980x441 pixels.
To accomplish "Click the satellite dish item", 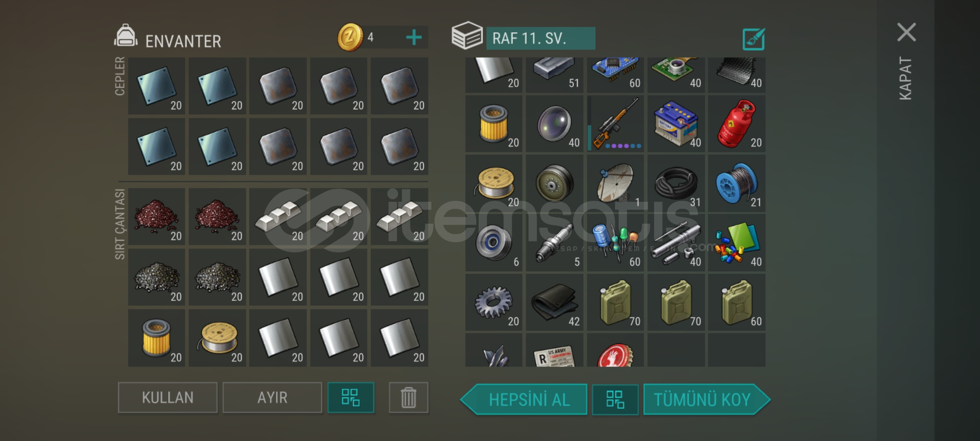I will [x=615, y=183].
